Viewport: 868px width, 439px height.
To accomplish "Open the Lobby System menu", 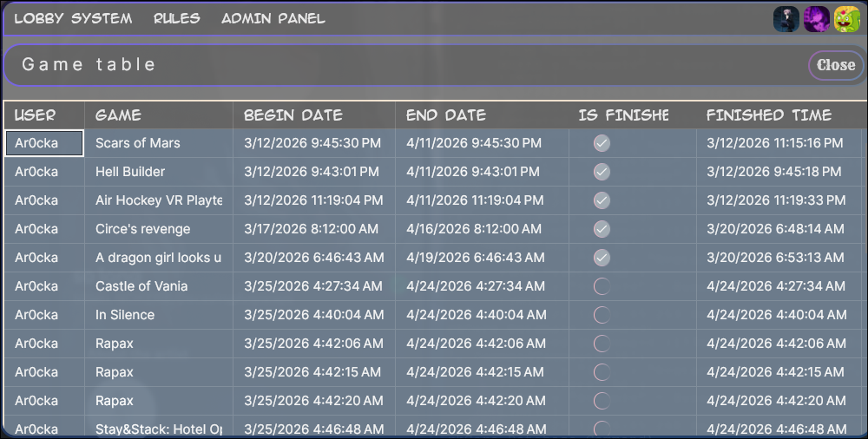I will 73,18.
